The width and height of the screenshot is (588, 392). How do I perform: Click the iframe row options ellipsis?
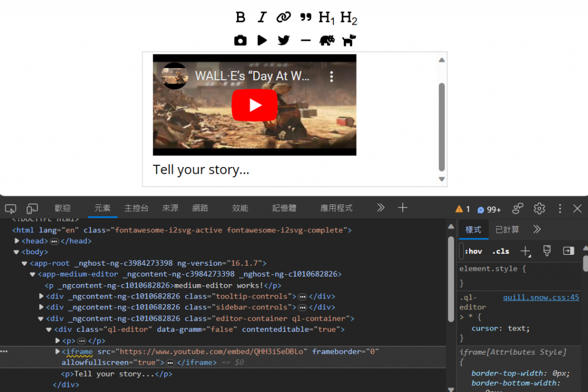[4, 351]
